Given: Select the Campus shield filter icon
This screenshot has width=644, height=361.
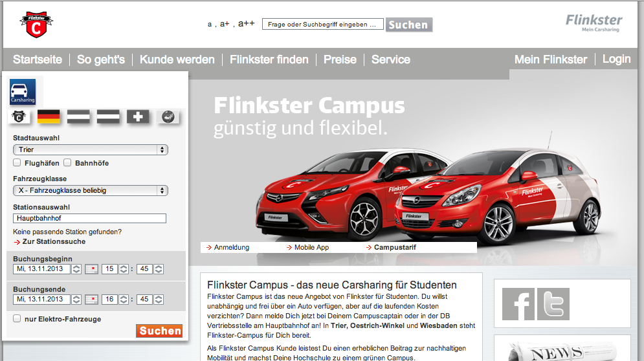Looking at the screenshot, I should pos(19,117).
